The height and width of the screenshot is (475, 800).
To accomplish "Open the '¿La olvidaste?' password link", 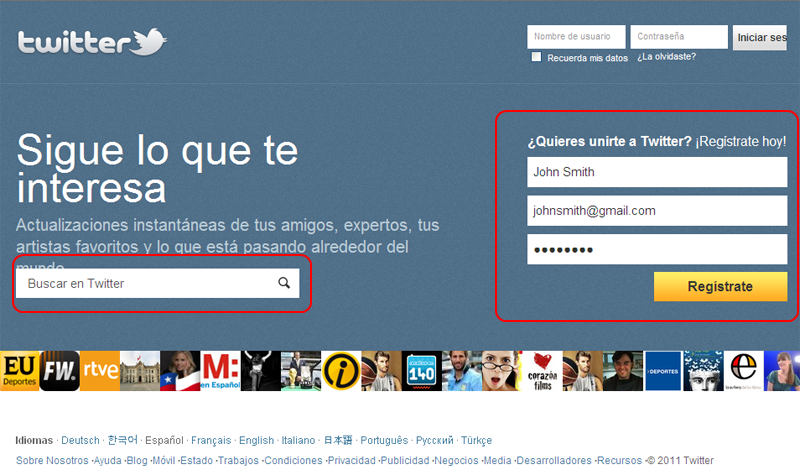I will point(666,57).
